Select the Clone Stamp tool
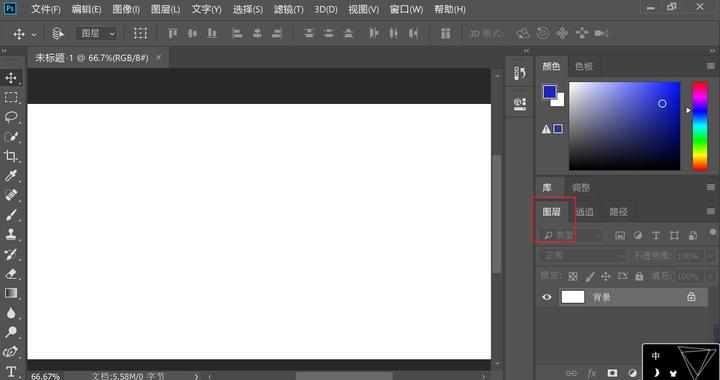720x380 pixels. point(11,234)
